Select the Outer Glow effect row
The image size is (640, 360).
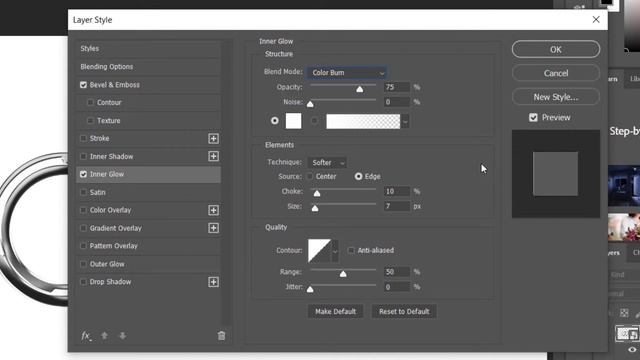[149, 264]
